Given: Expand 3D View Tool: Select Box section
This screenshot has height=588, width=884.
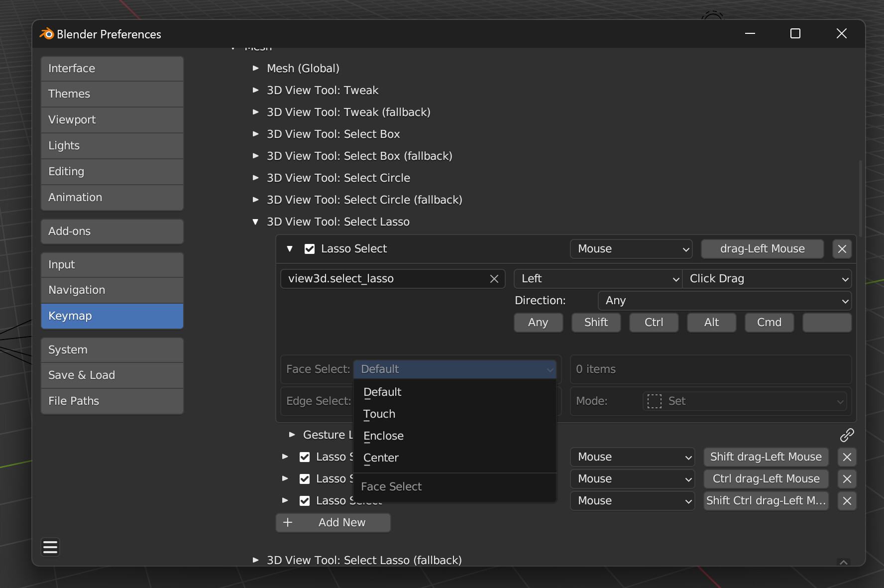Looking at the screenshot, I should pyautogui.click(x=255, y=134).
